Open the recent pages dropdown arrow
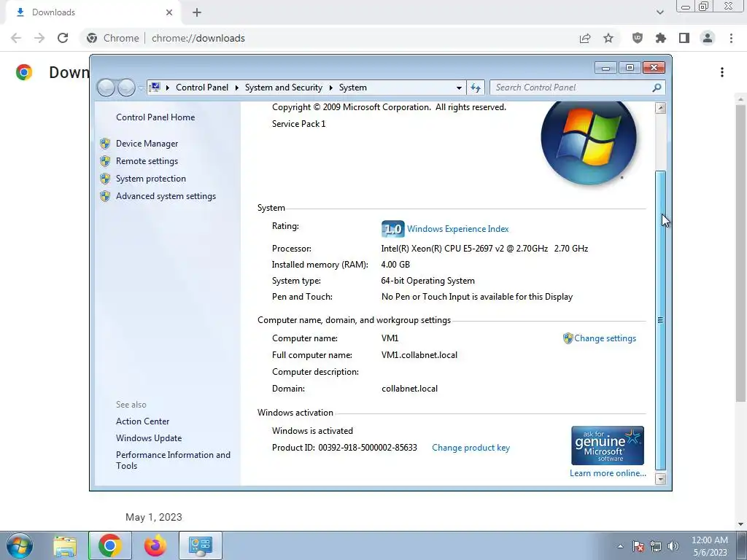 141,88
